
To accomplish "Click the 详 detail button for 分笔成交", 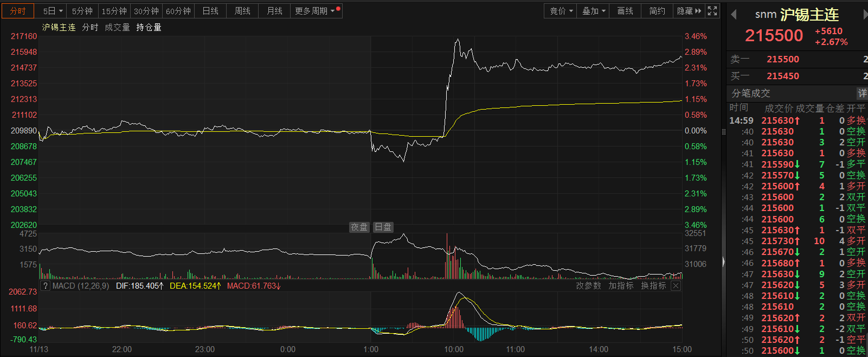I will click(862, 93).
